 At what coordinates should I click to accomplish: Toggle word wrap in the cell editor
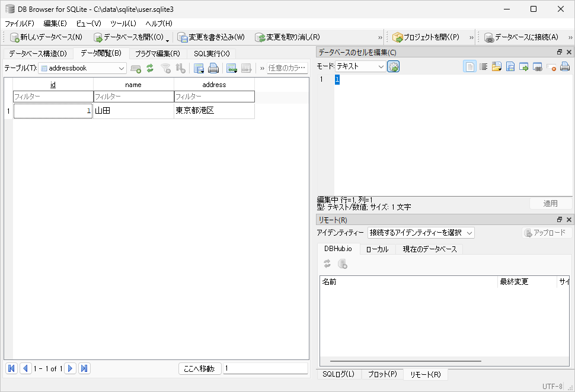tap(483, 67)
